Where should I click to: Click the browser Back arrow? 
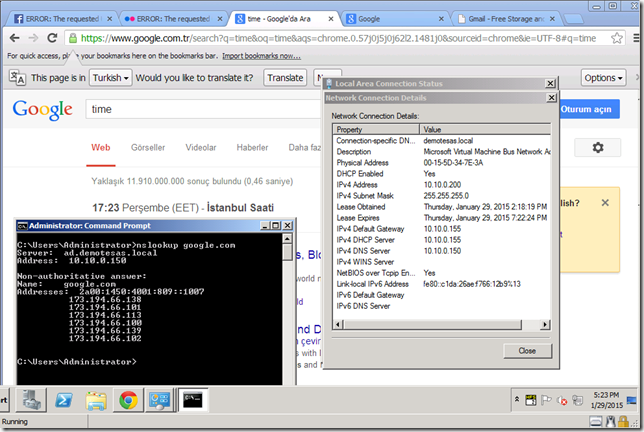tap(14, 38)
